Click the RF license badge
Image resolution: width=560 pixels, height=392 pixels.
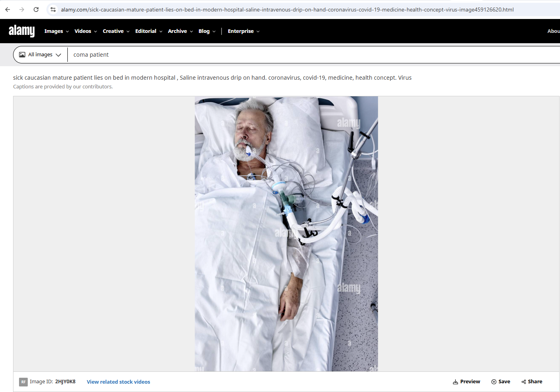(x=23, y=382)
